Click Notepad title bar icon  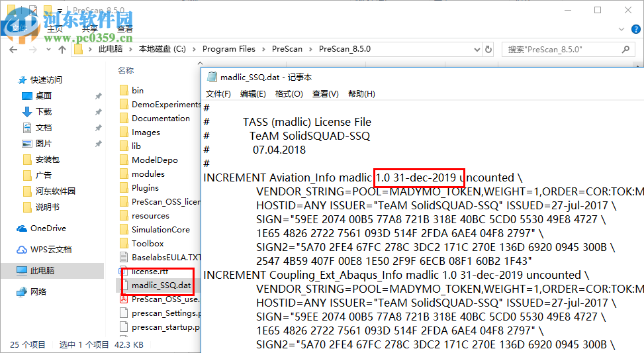pyautogui.click(x=212, y=77)
